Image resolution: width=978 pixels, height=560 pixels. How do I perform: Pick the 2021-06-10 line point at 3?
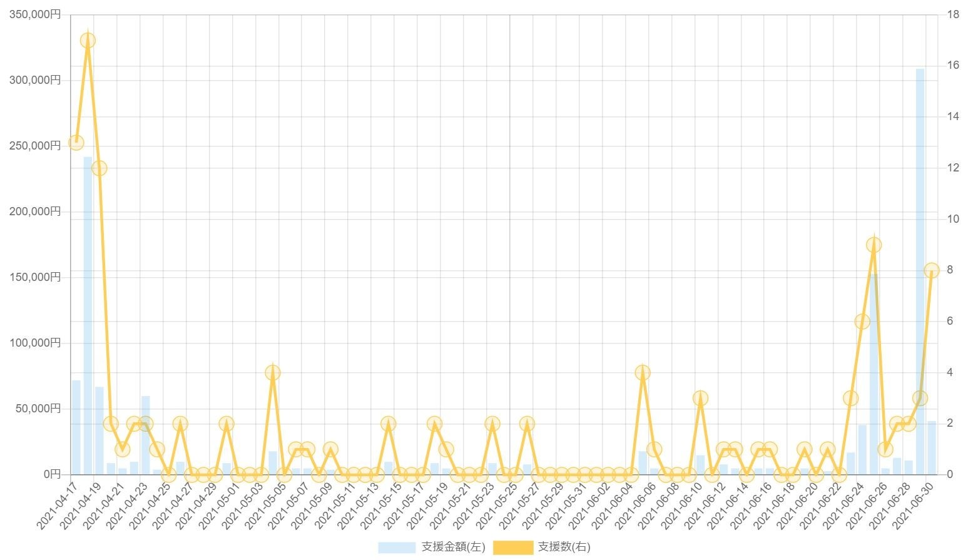(701, 399)
